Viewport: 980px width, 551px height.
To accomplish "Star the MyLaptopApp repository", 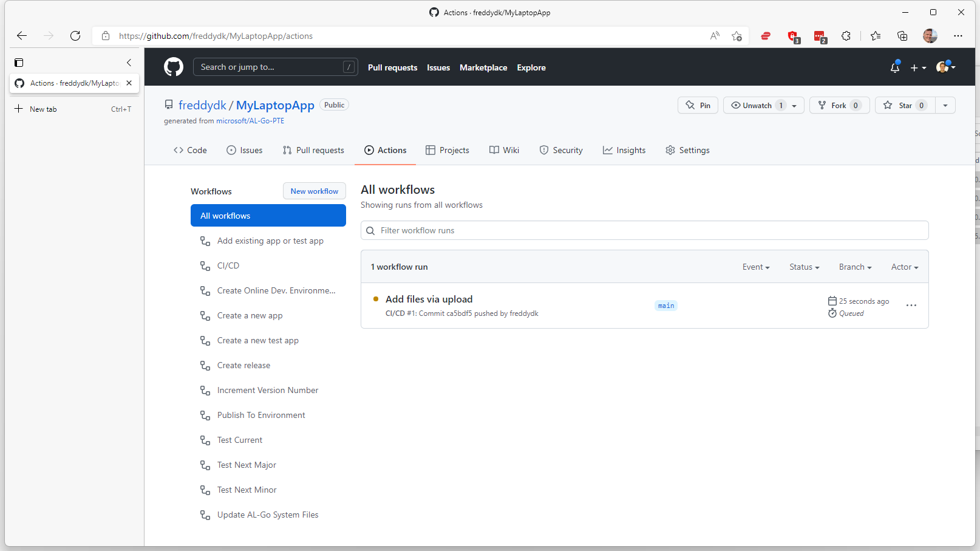I will 903,105.
